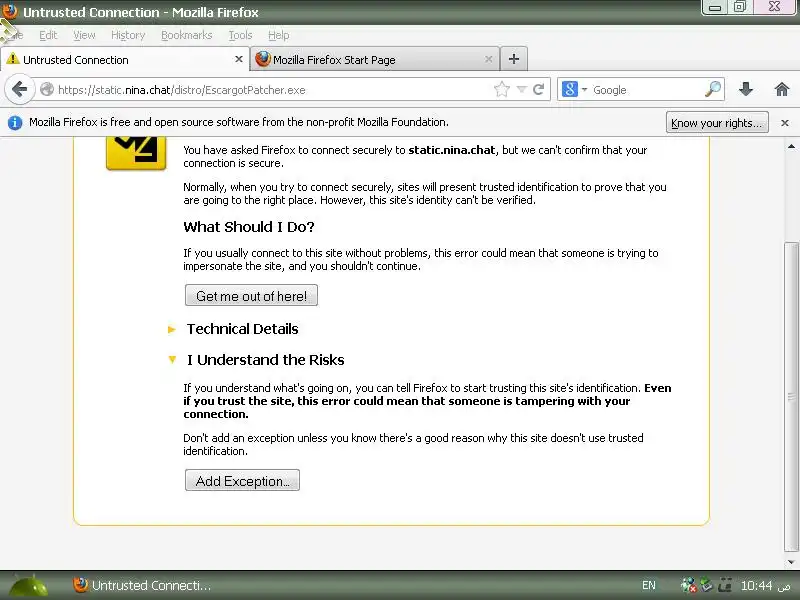This screenshot has width=800, height=600.
Task: Click Get me out of here button
Action: click(251, 295)
